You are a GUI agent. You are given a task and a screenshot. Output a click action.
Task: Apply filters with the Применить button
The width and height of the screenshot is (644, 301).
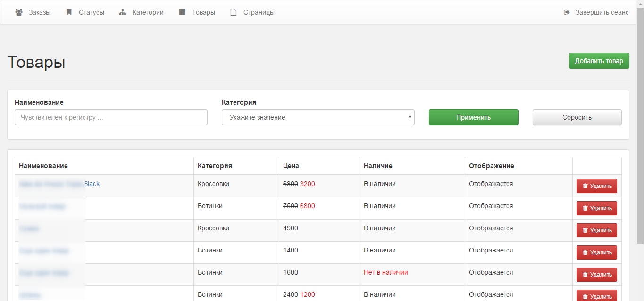click(473, 117)
